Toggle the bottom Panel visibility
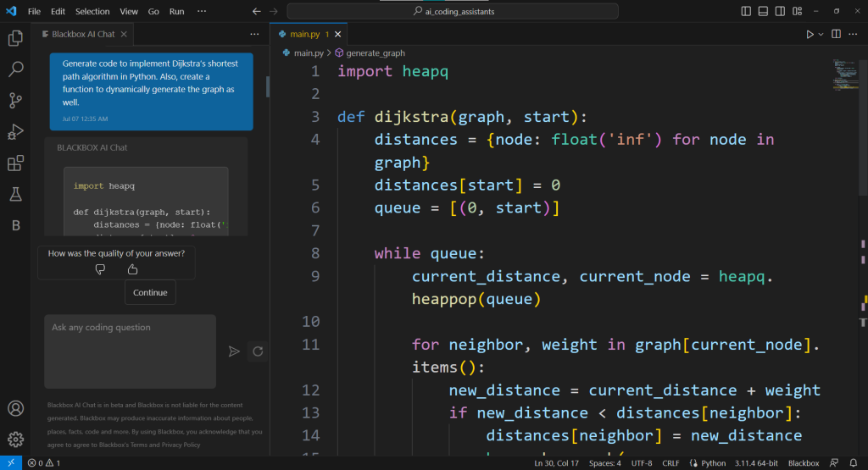The width and height of the screenshot is (868, 470). tap(763, 11)
